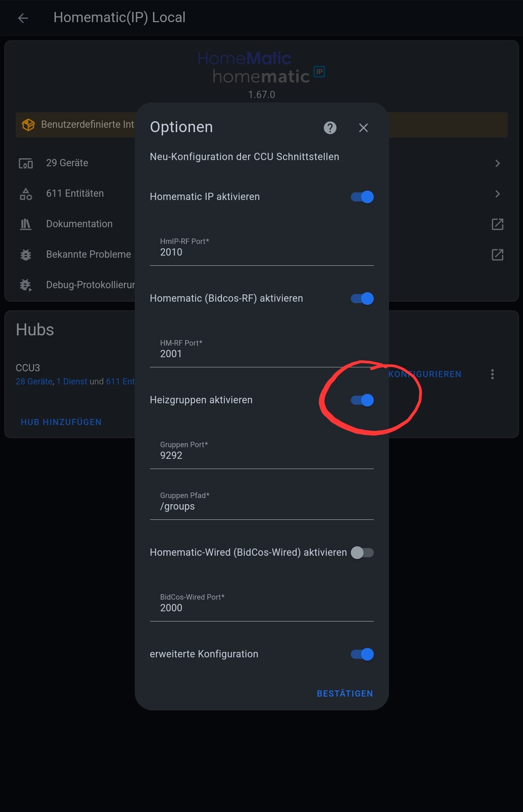Open Dokumentation external link icon
The width and height of the screenshot is (523, 812).
coord(497,224)
